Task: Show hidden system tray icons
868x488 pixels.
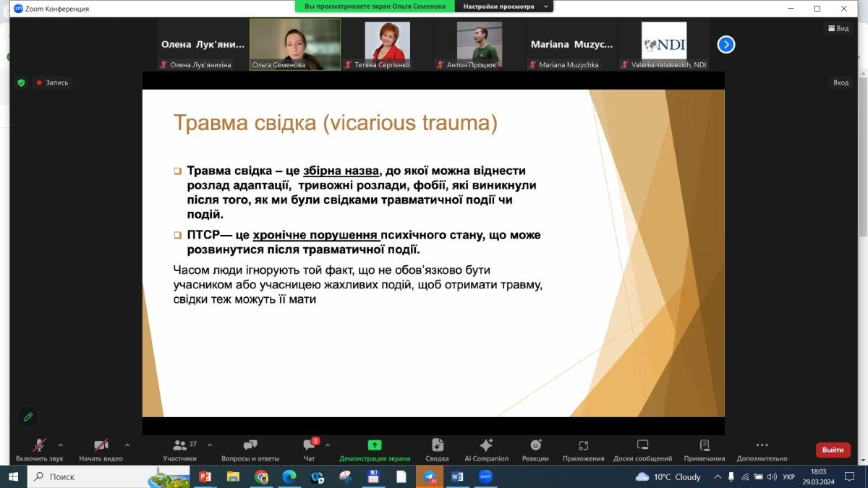Action: pyautogui.click(x=718, y=476)
